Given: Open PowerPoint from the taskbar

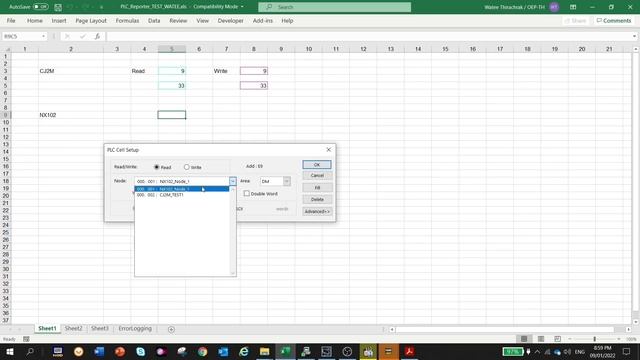Looking at the screenshot, I should (x=120, y=351).
